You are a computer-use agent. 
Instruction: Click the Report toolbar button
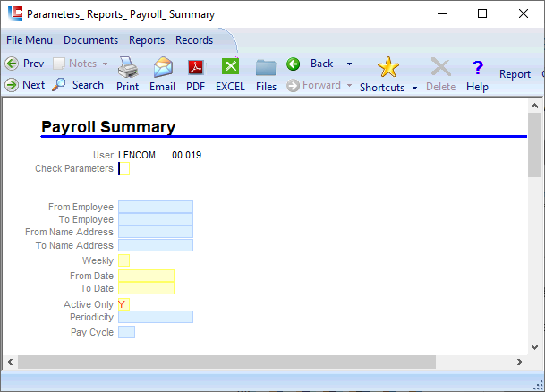(515, 74)
